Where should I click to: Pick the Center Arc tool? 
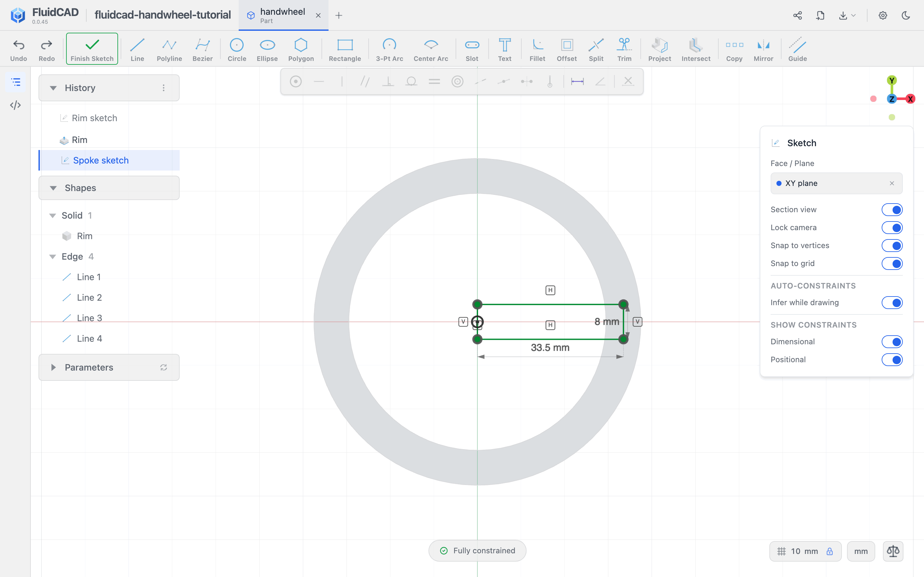pyautogui.click(x=431, y=50)
